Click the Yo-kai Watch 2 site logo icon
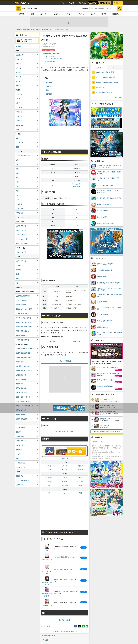 coord(18,8)
